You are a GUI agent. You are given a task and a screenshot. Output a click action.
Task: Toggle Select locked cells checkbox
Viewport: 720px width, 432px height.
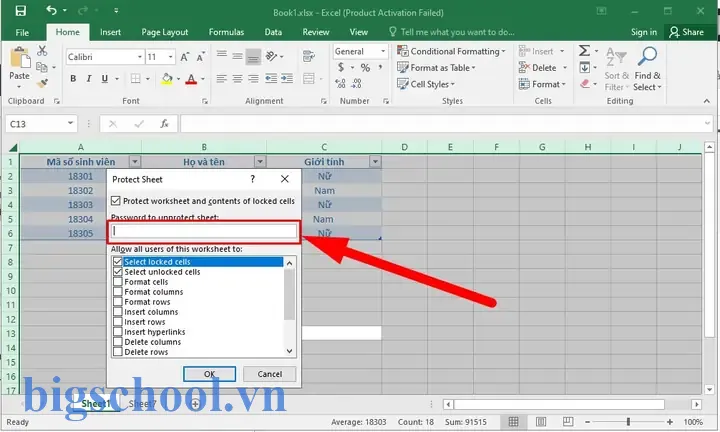[118, 262]
